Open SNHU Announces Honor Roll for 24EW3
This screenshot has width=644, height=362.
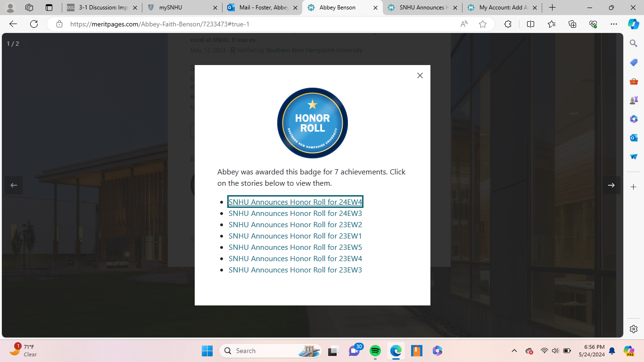coord(295,213)
